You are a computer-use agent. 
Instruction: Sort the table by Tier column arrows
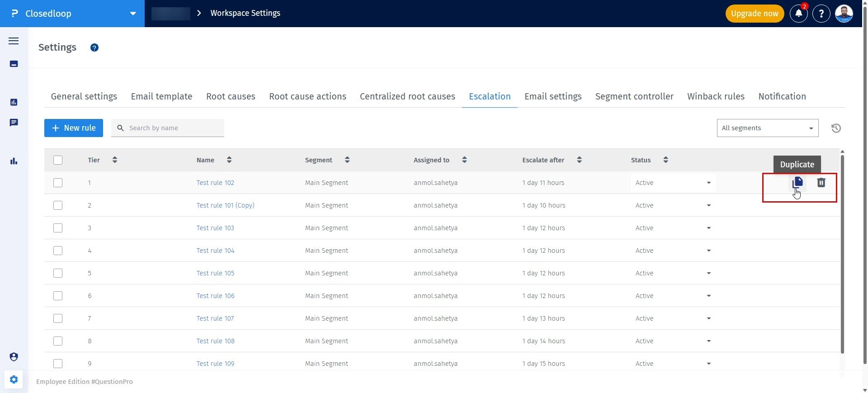(115, 160)
